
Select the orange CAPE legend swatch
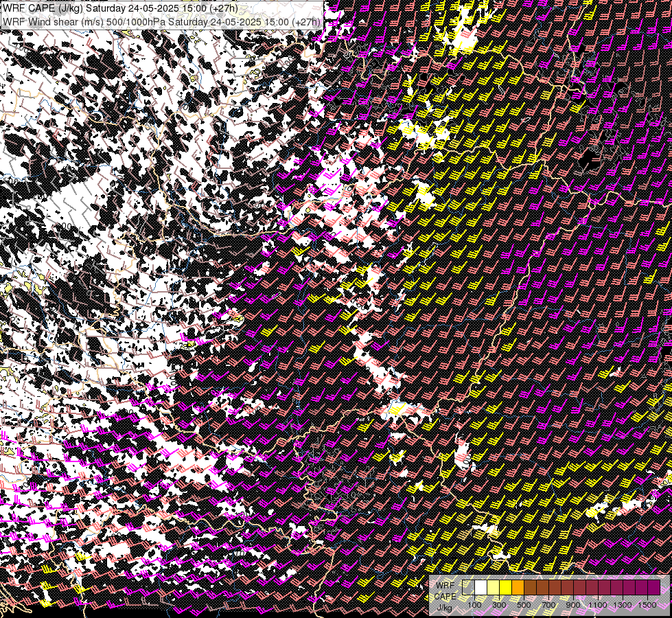(518, 587)
